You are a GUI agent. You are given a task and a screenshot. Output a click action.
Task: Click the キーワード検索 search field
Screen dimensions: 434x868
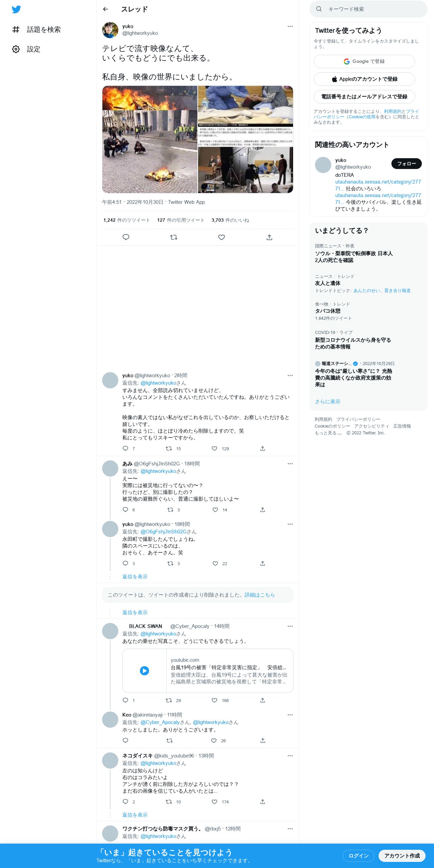[x=368, y=9]
